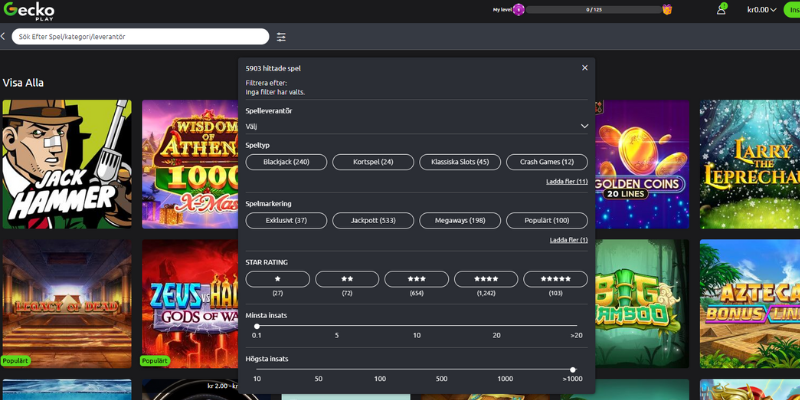Toggle the Exklusivt (37) filter
The height and width of the screenshot is (400, 800).
pyautogui.click(x=286, y=220)
